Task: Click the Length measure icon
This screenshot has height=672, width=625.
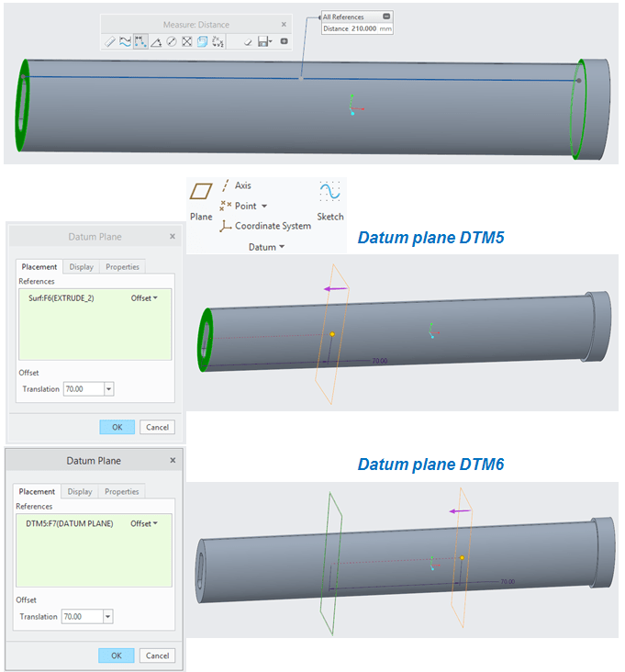Action: (125, 41)
